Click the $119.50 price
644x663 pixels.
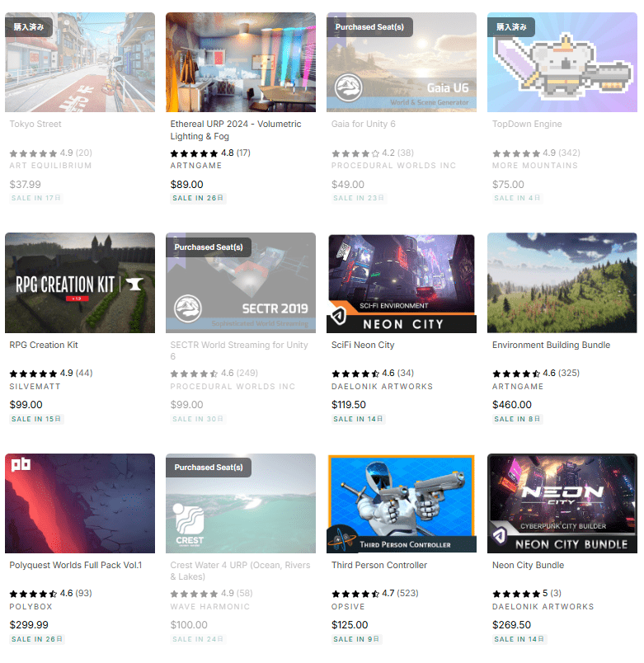click(x=349, y=405)
